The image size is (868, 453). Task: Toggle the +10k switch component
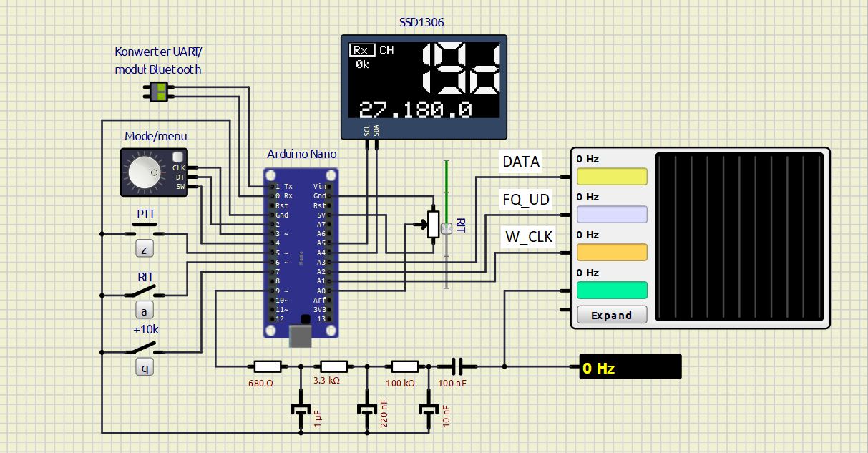coord(145,349)
